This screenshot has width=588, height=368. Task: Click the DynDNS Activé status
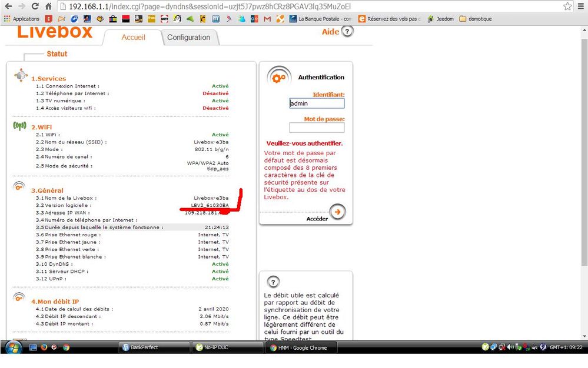click(220, 264)
